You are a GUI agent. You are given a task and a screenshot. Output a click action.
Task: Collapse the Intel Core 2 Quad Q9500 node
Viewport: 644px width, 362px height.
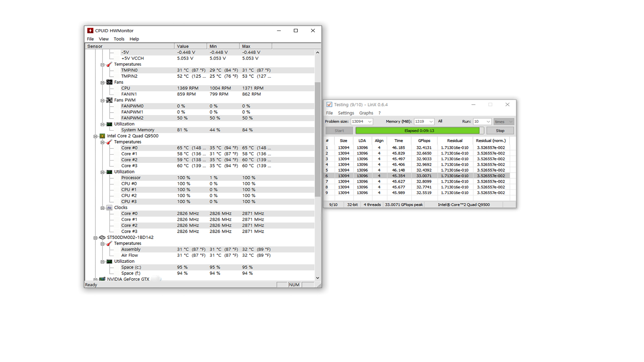pos(96,136)
